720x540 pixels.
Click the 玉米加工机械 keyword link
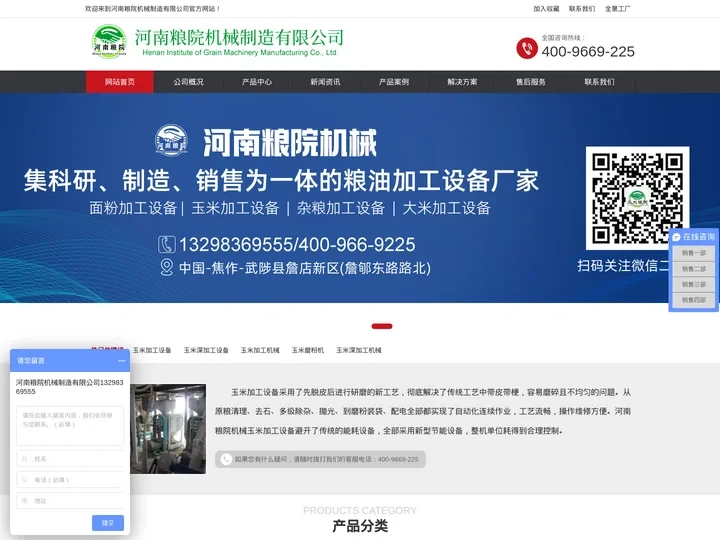260,350
